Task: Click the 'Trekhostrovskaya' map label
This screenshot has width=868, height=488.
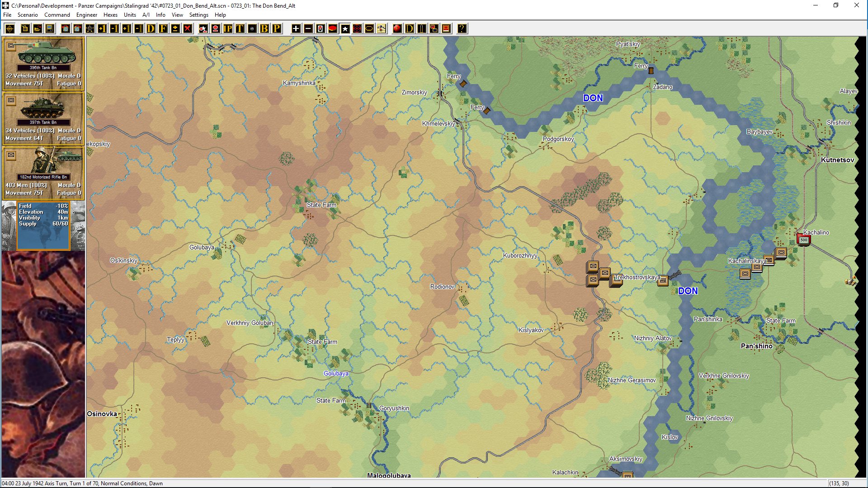Action: (637, 277)
